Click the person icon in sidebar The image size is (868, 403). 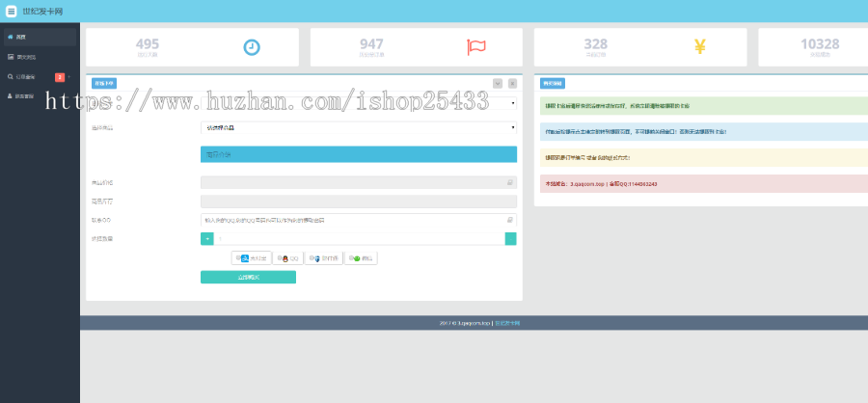[10, 95]
